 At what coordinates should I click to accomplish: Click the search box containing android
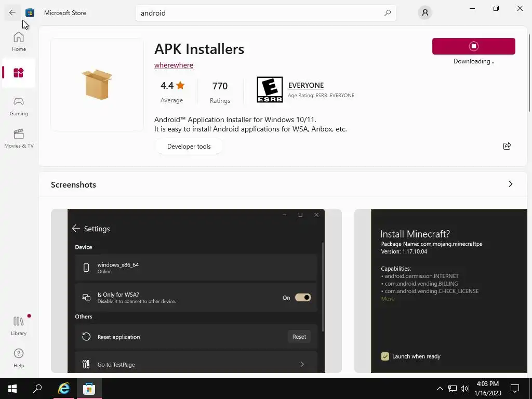265,13
